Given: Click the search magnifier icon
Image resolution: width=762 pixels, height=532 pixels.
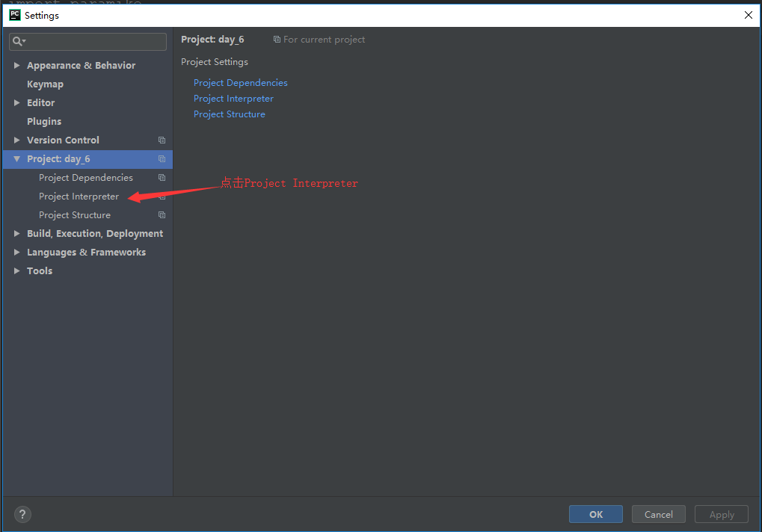Looking at the screenshot, I should (18, 41).
